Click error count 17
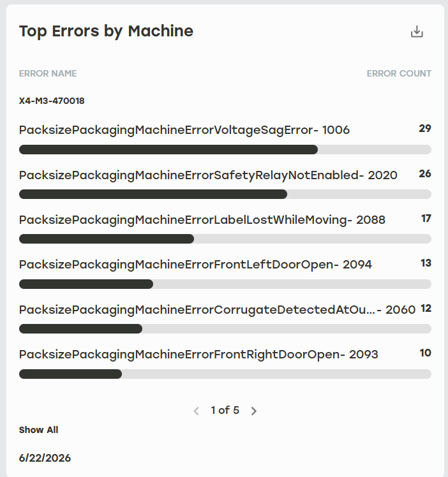The width and height of the screenshot is (448, 477). [x=426, y=219]
